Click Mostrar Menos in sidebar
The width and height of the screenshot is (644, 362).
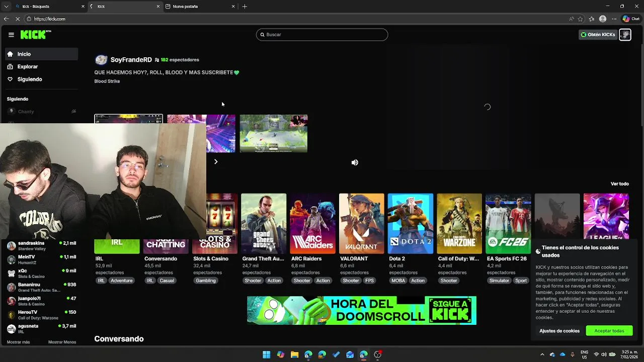pyautogui.click(x=62, y=342)
